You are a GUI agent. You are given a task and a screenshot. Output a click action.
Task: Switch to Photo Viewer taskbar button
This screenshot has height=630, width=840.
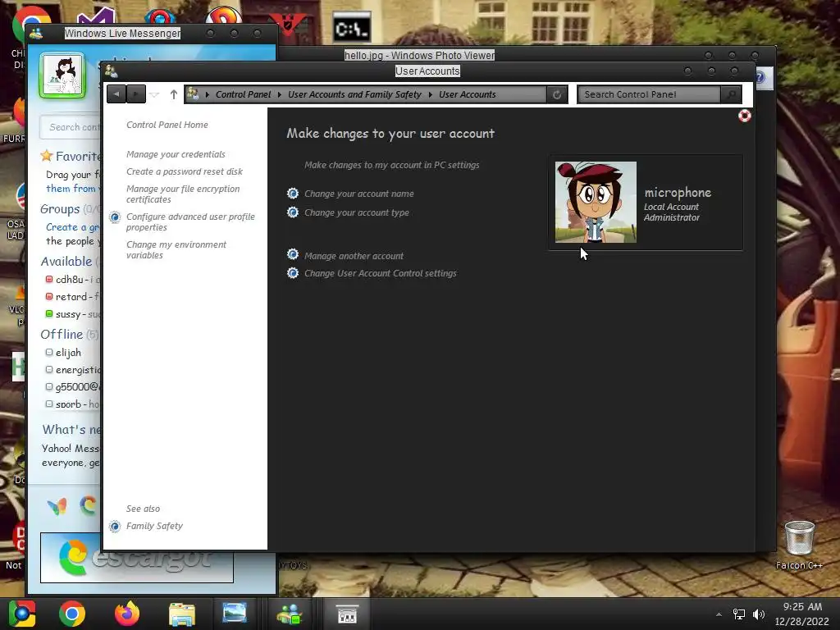coord(235,614)
